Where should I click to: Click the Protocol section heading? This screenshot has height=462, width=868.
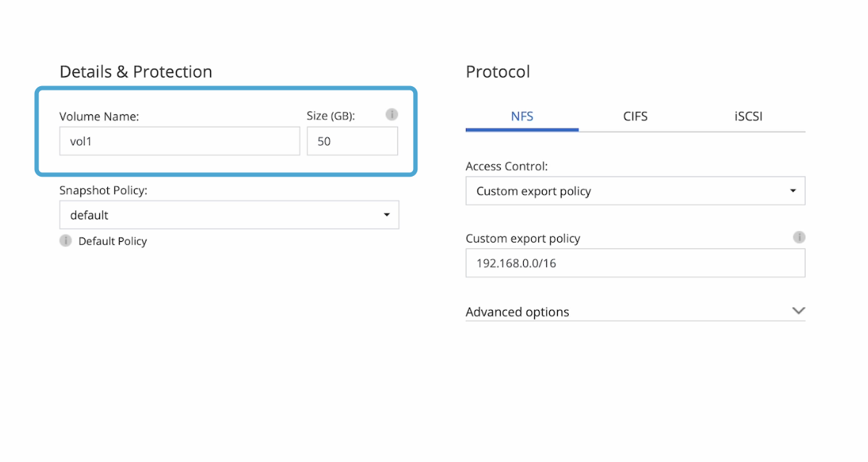tap(498, 72)
